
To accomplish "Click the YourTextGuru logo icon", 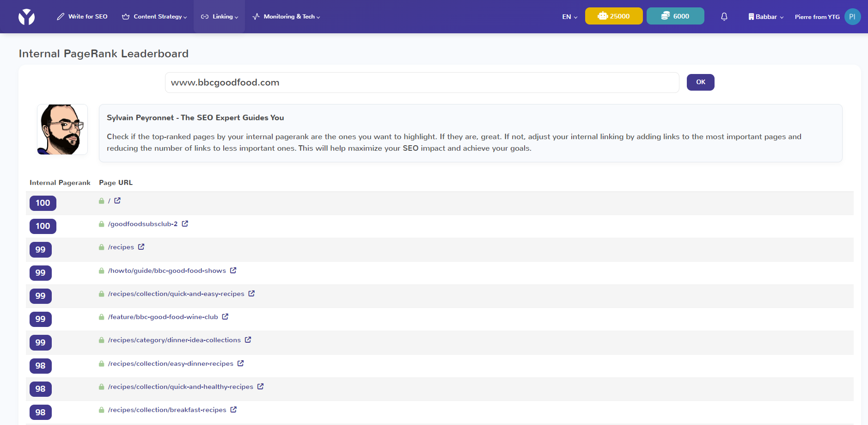I will [x=26, y=17].
